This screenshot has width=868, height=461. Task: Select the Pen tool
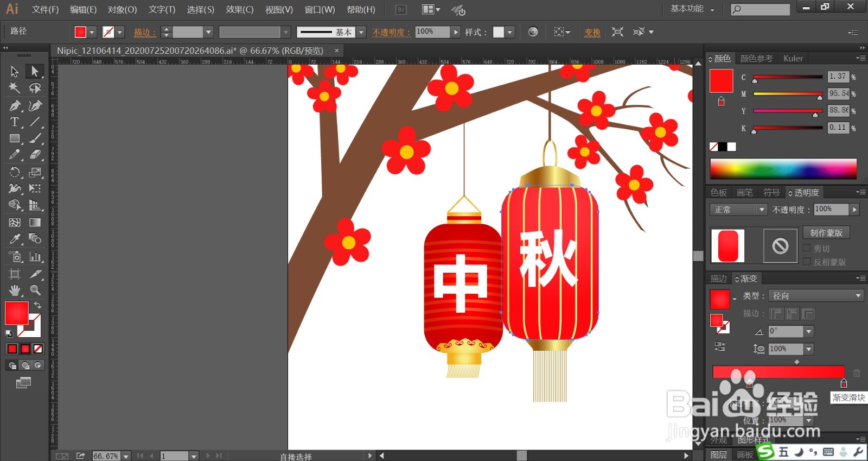(15, 105)
